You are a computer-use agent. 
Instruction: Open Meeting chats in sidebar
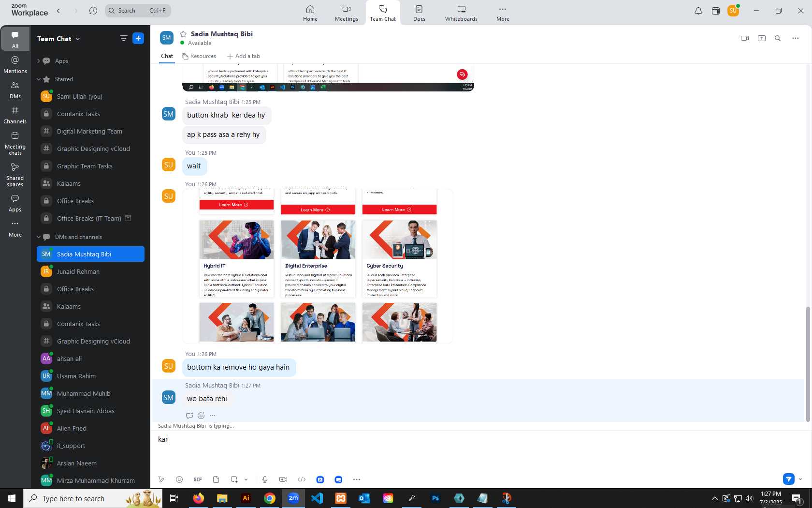coord(15,143)
